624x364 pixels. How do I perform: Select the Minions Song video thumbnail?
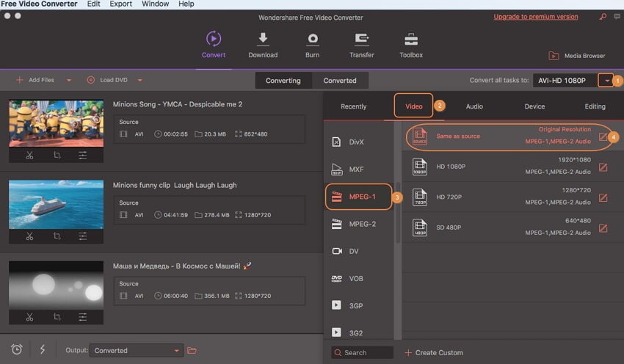click(x=56, y=123)
